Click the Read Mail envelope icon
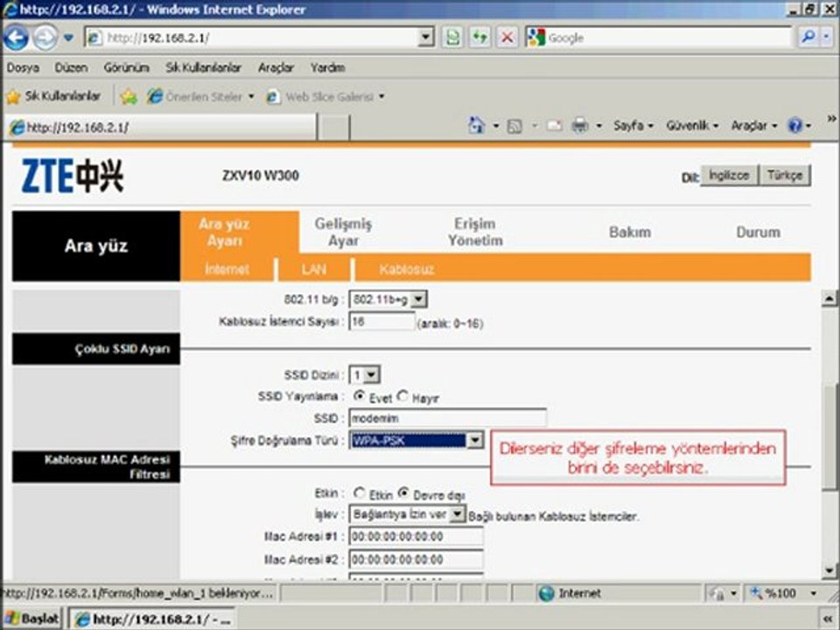Viewport: 840px width, 630px height. tap(555, 126)
